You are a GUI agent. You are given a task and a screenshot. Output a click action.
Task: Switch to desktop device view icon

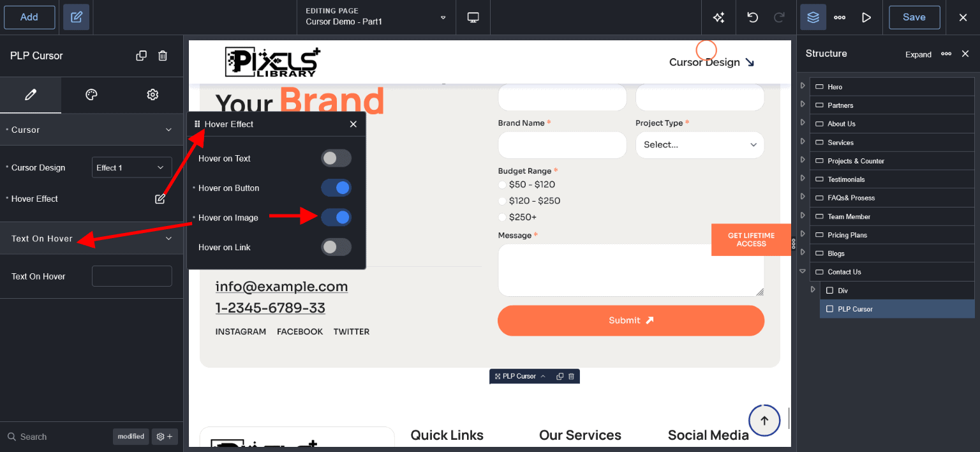pos(473,17)
